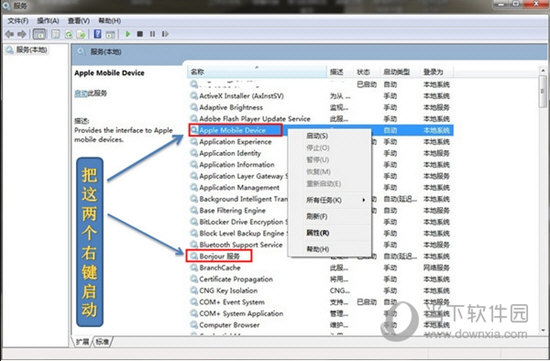Click the vertical scrollbar thumb of services list
Image resolution: width=550 pixels, height=361 pixels.
[543, 91]
